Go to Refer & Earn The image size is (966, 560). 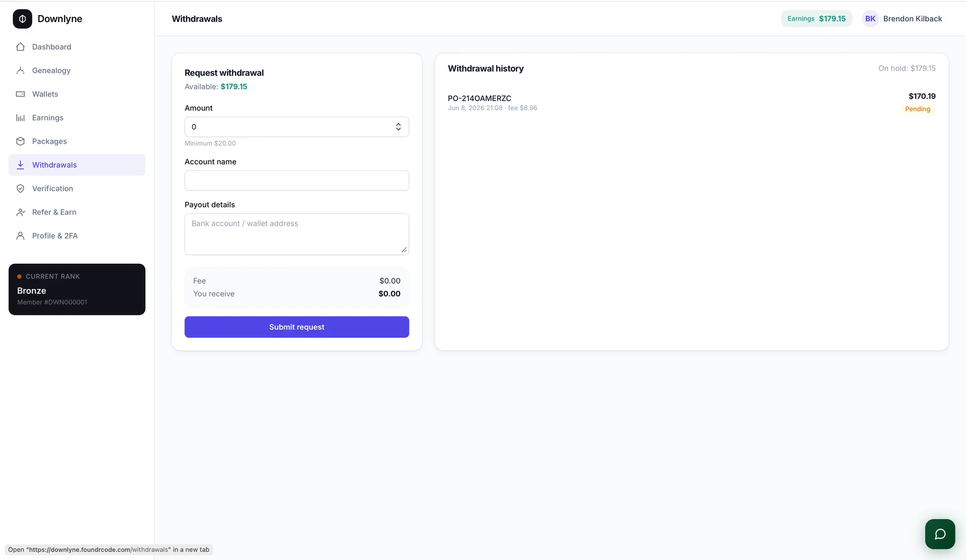click(x=77, y=212)
